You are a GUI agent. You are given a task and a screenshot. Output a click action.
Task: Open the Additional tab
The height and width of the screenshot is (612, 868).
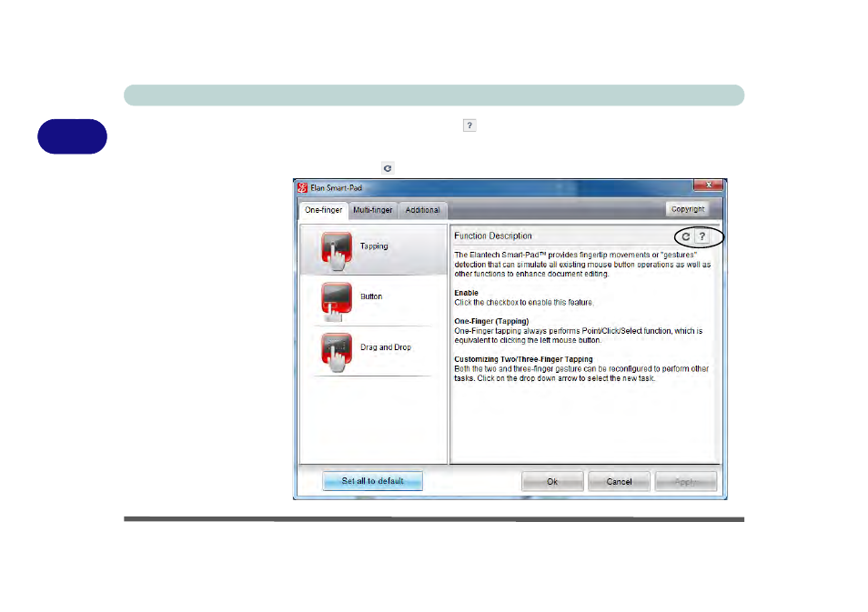pos(421,210)
